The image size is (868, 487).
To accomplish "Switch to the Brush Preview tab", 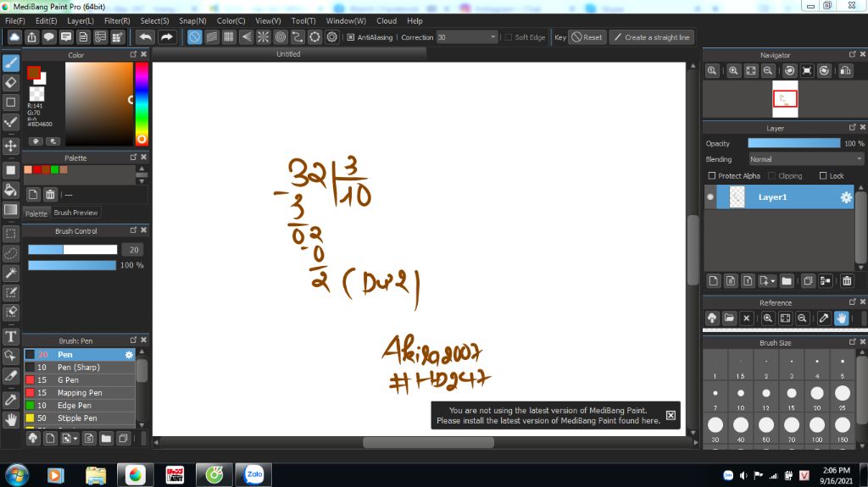I will pyautogui.click(x=75, y=213).
